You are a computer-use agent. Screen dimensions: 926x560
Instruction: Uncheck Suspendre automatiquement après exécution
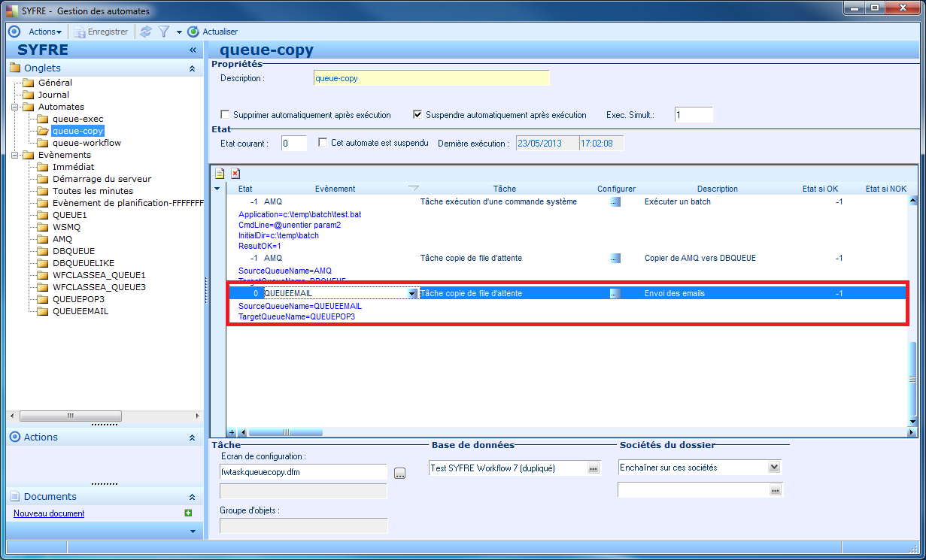click(417, 115)
